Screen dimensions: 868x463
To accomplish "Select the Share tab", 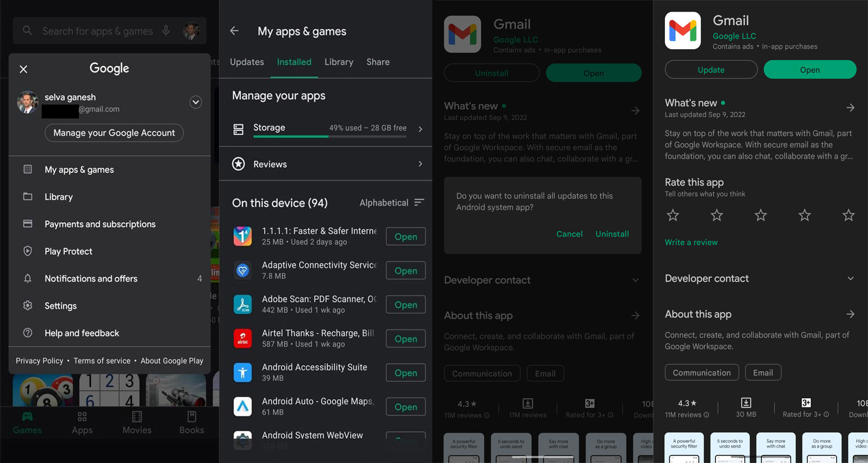I will (x=378, y=62).
